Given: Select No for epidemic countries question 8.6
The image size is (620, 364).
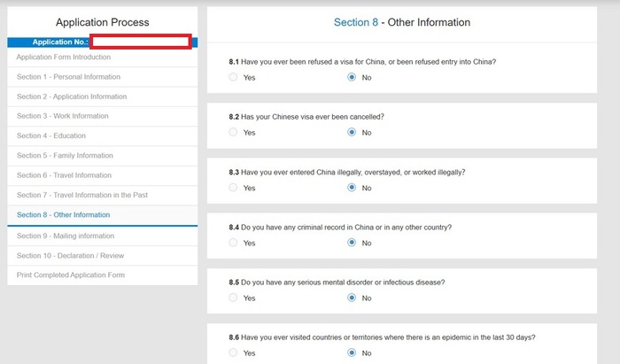Looking at the screenshot, I should [x=352, y=352].
